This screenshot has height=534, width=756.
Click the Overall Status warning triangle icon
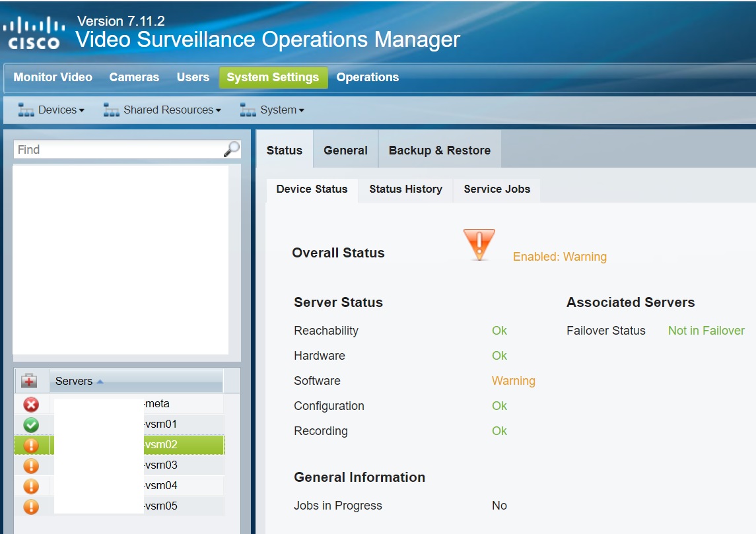coord(479,244)
